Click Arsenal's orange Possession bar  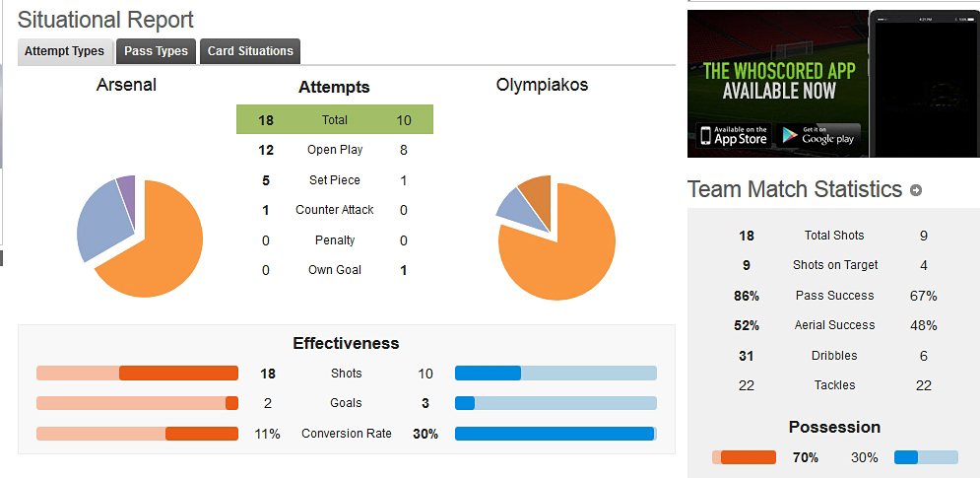click(744, 457)
